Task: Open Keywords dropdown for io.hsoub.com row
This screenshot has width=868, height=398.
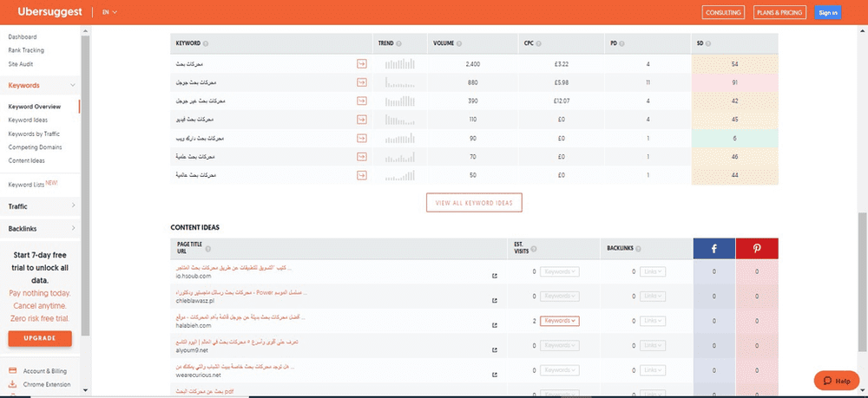Action: point(560,271)
